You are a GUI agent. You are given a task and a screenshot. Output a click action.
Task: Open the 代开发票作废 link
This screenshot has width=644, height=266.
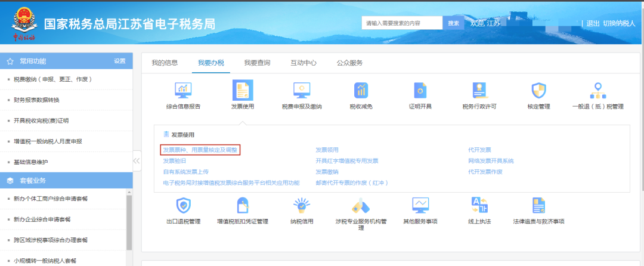tap(485, 172)
